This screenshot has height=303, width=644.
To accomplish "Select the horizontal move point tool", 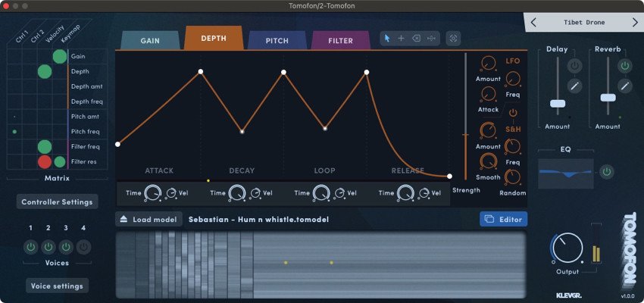I will tap(431, 38).
